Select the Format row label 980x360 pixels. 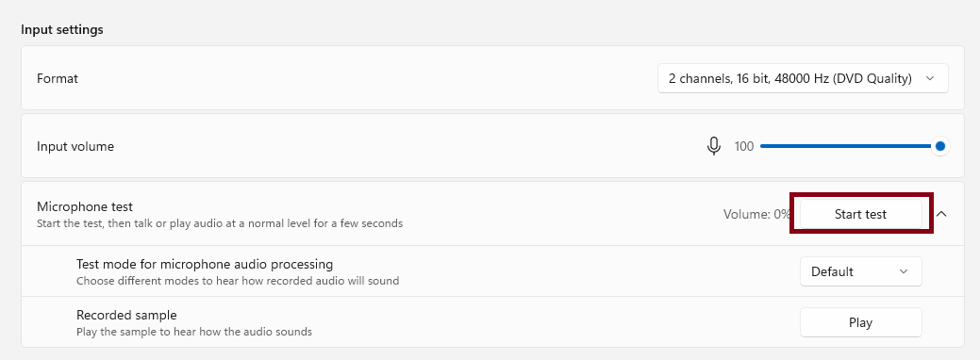tap(58, 79)
